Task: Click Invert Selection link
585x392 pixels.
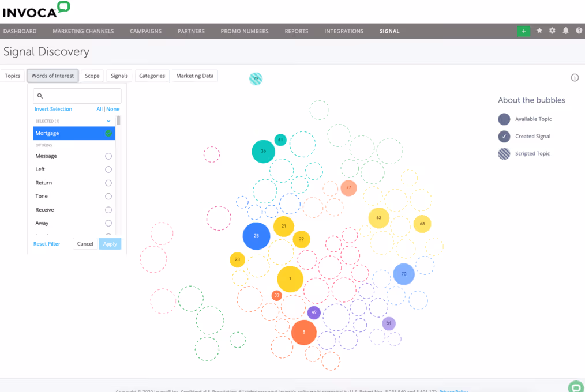Action: [53, 109]
